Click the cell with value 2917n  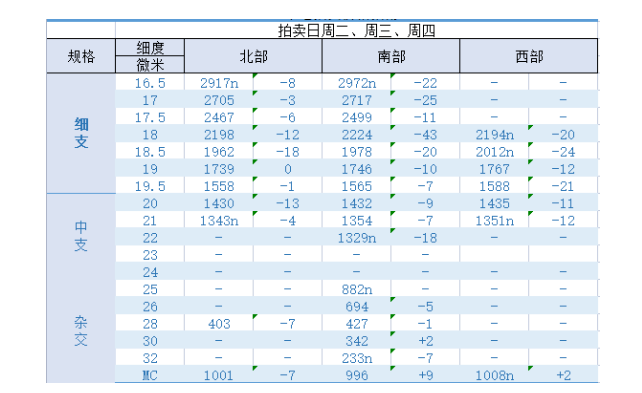(219, 83)
